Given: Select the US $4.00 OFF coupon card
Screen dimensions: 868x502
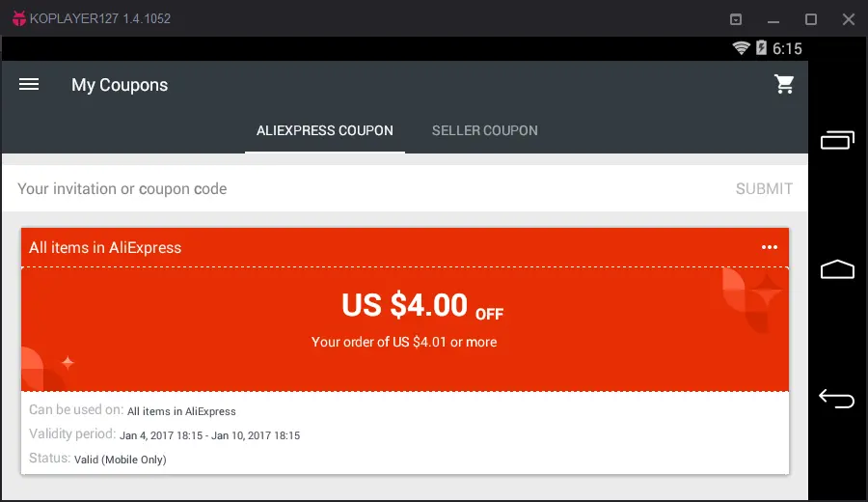Looking at the screenshot, I should click(x=405, y=350).
